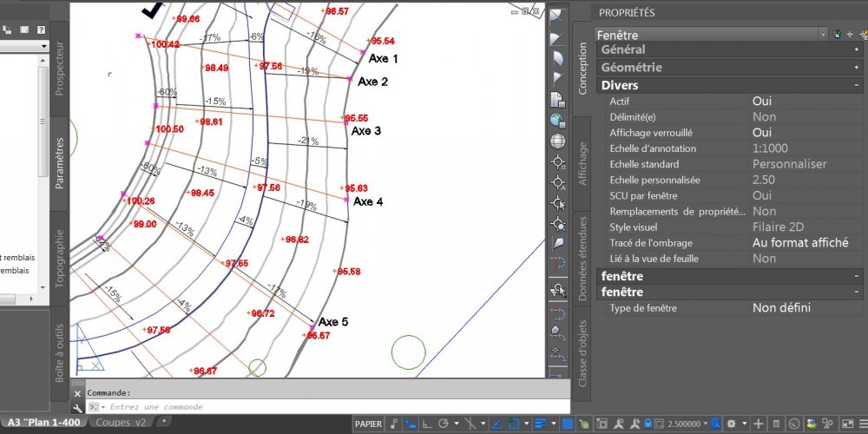
Task: Click the customization menu icon in status bar
Action: coord(863,424)
